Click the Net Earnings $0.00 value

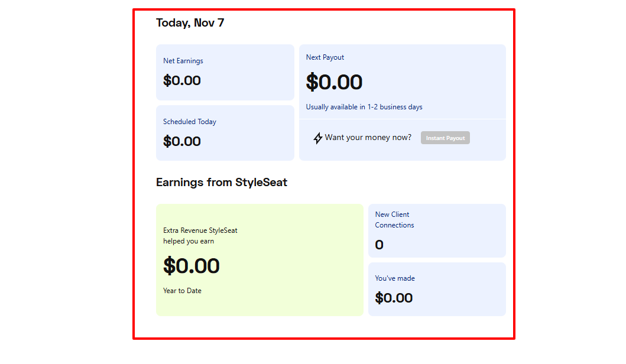coord(181,80)
